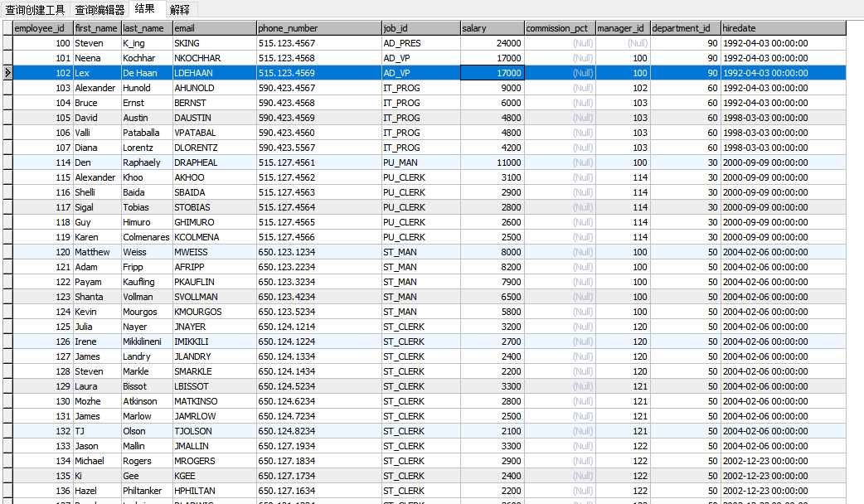
Task: Select phone number 650.124.8234
Action: coord(319,430)
